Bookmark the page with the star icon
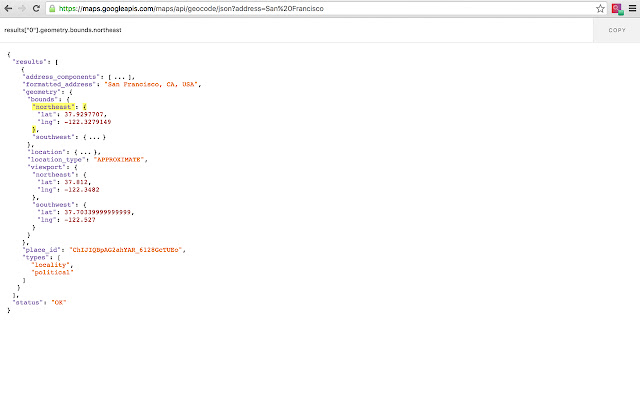 coord(600,8)
